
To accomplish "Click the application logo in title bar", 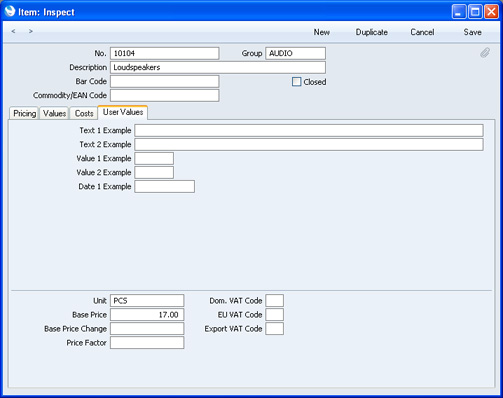I will click(x=10, y=11).
